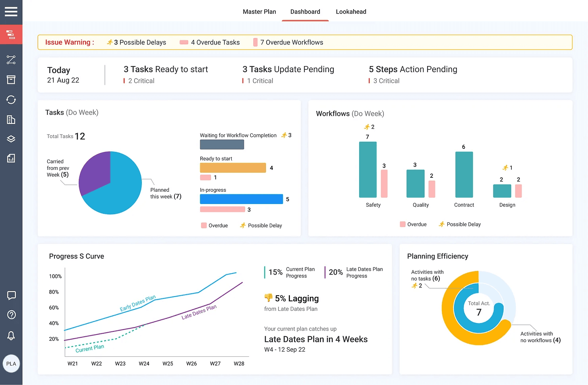This screenshot has width=588, height=385.
Task: Click 'Late Dates Plan in 4 Weeks' text
Action: click(316, 339)
